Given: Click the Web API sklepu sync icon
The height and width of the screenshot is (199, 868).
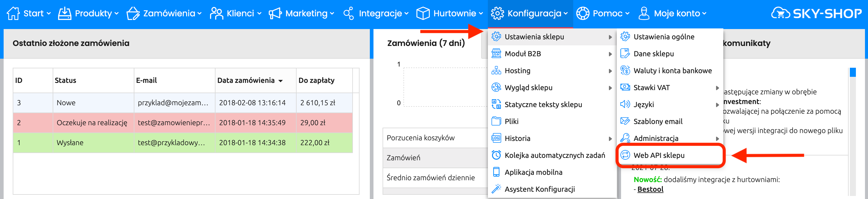Looking at the screenshot, I should (625, 155).
